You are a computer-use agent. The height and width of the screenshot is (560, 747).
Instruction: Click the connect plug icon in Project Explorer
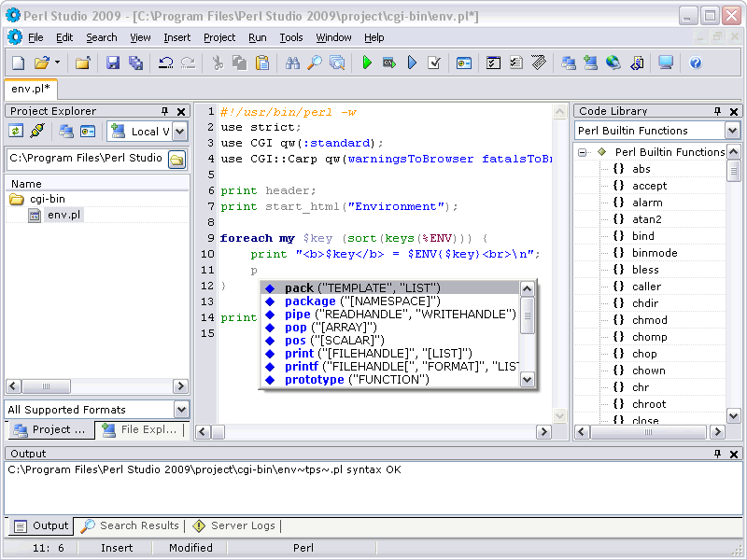pos(37,132)
